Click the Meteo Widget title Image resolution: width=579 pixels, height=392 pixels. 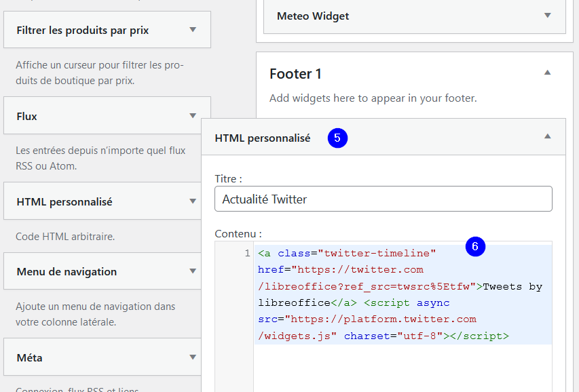(313, 16)
